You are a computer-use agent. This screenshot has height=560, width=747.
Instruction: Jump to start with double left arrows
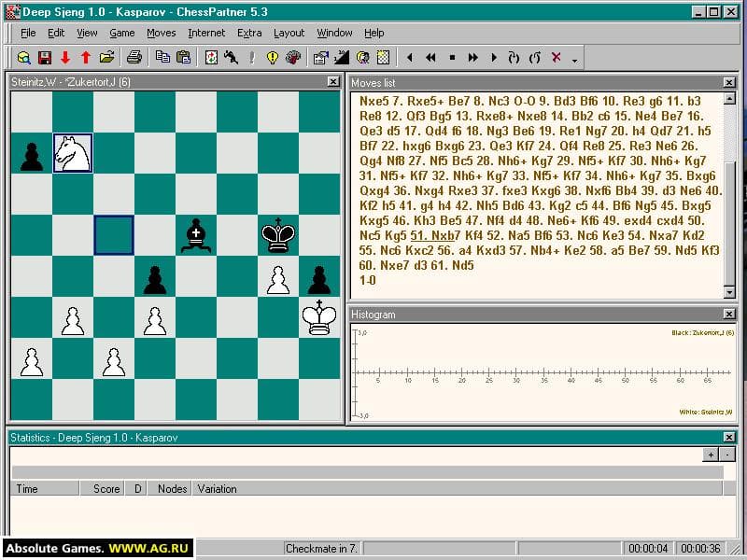430,58
